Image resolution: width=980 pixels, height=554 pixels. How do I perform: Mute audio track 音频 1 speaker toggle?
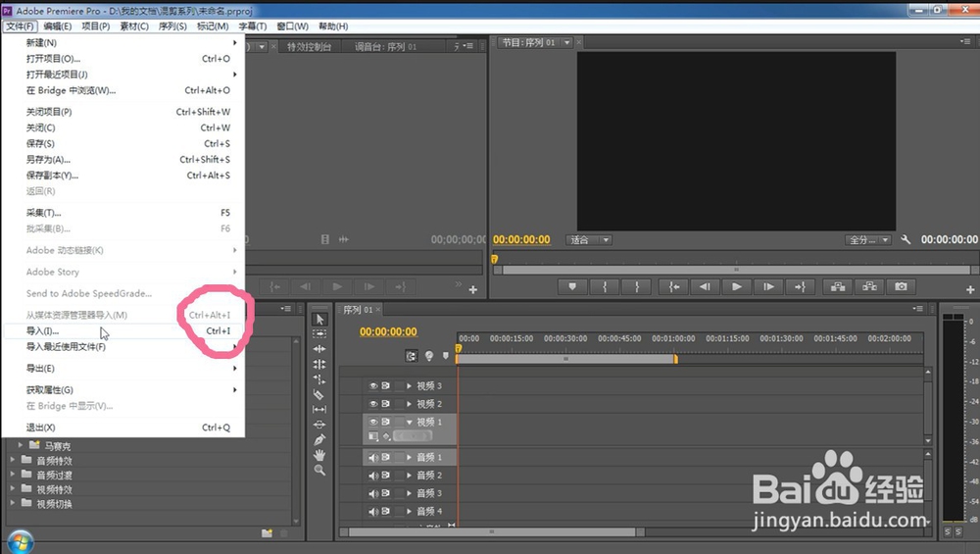[x=373, y=457]
